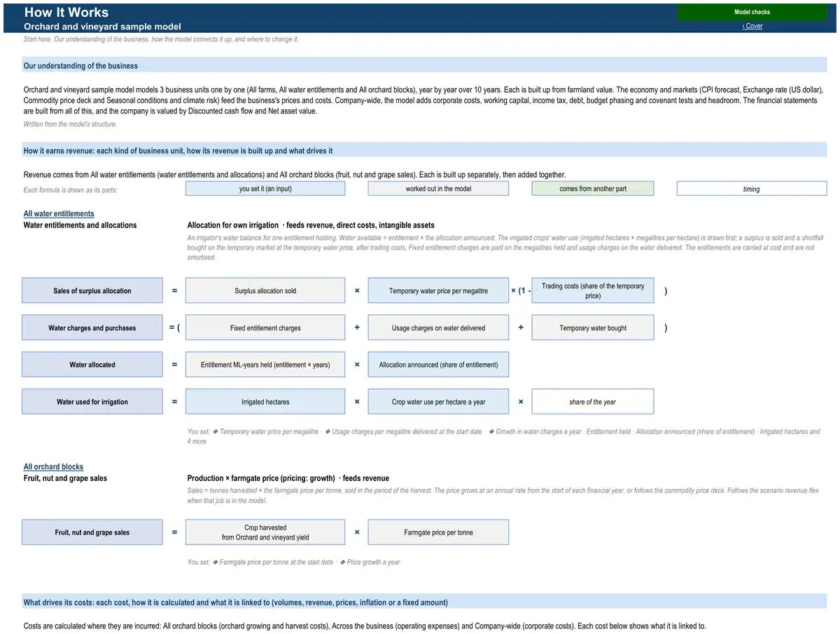
Task: Click the Fixed entitlement charges box
Action: (265, 327)
